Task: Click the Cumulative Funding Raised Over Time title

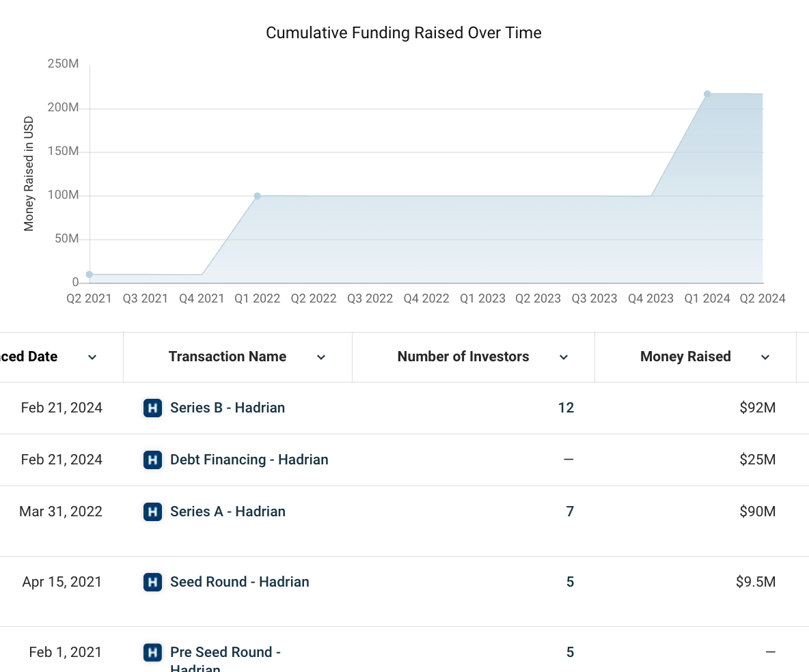Action: click(403, 33)
